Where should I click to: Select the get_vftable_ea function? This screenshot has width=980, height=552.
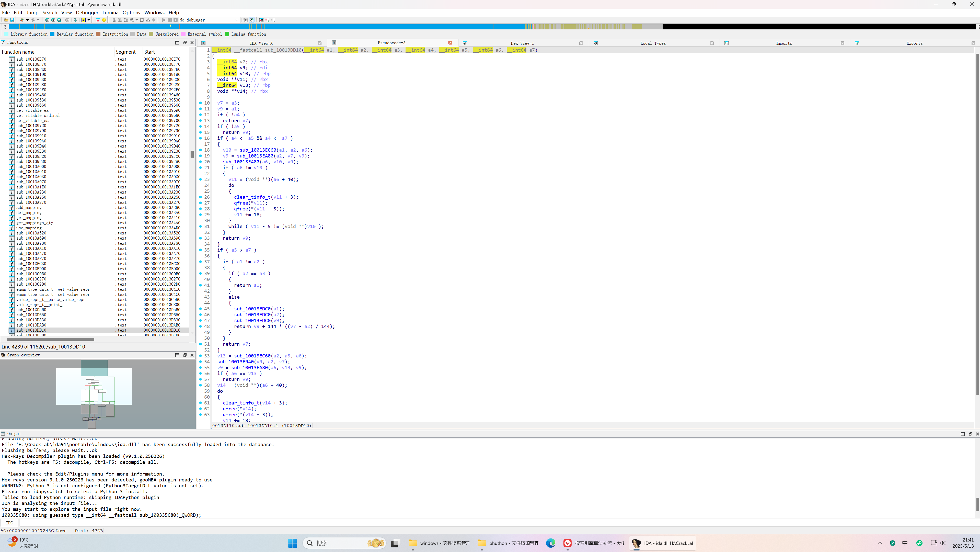tap(32, 110)
